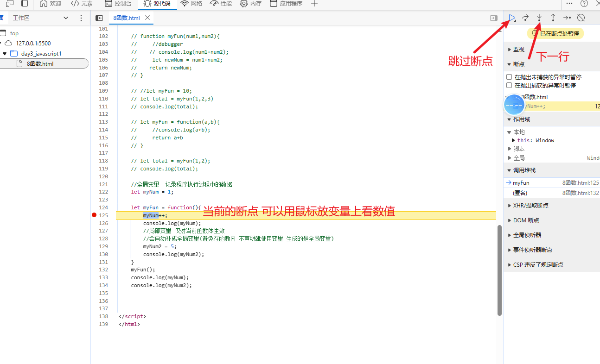Open the 8函数.html editor tab
The height and width of the screenshot is (364, 600).
[127, 18]
